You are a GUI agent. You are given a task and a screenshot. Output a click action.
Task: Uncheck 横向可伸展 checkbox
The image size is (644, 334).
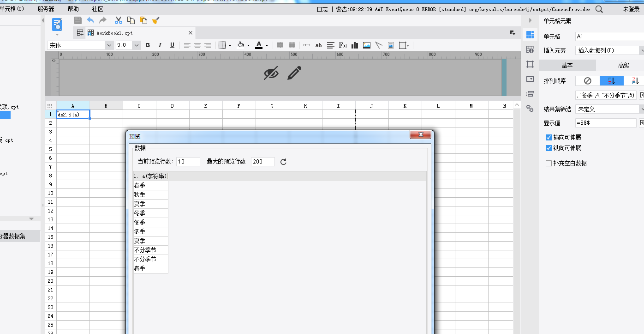coord(549,138)
